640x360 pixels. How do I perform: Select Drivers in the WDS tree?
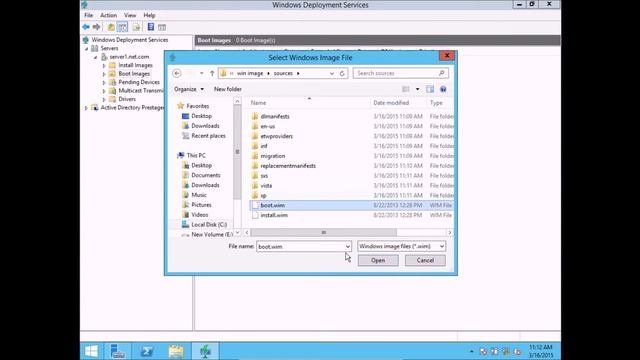(x=127, y=99)
